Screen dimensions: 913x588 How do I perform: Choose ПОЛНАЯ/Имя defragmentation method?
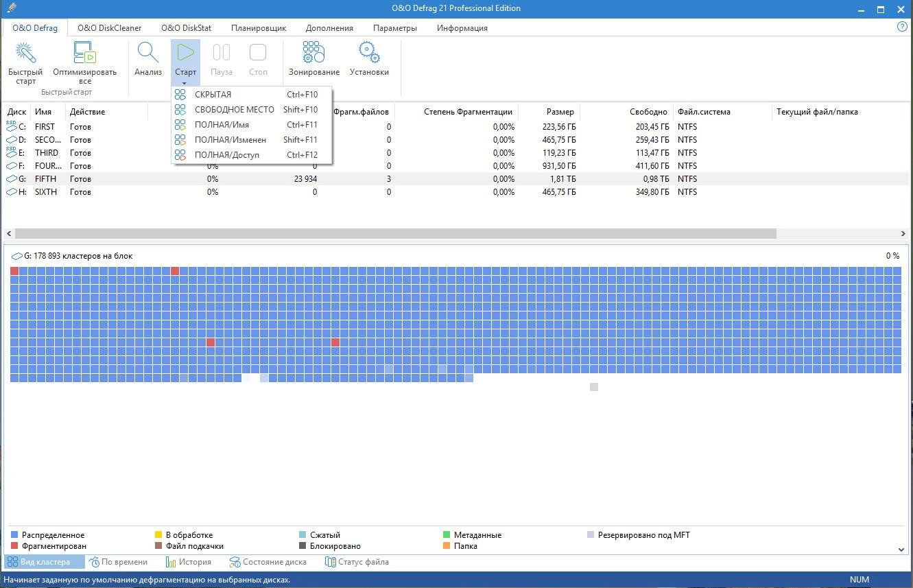(x=252, y=125)
